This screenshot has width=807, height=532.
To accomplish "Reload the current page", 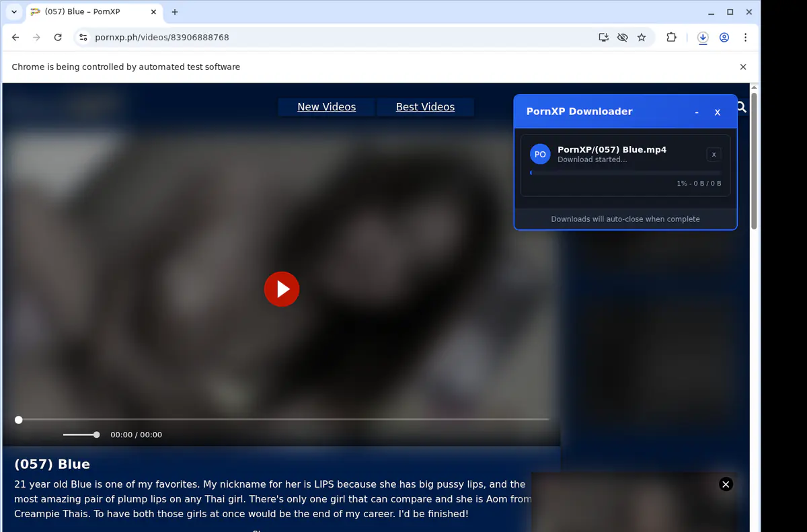I will [x=58, y=38].
